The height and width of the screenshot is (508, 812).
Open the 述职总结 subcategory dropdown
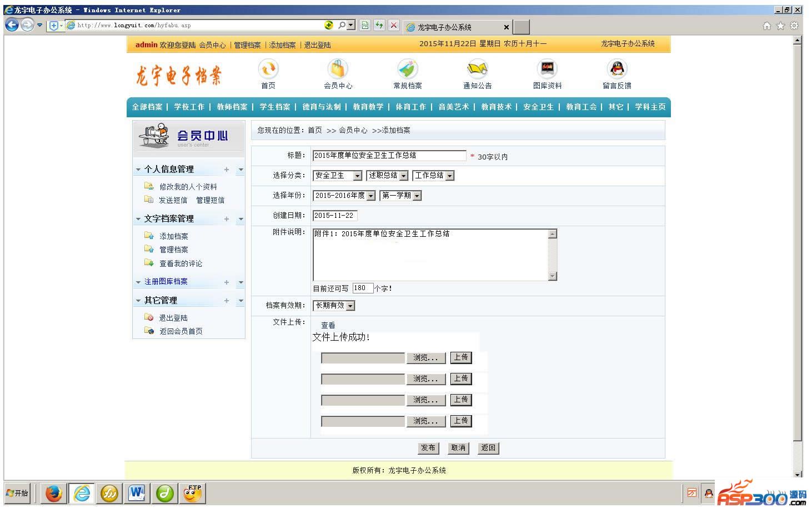[x=388, y=176]
